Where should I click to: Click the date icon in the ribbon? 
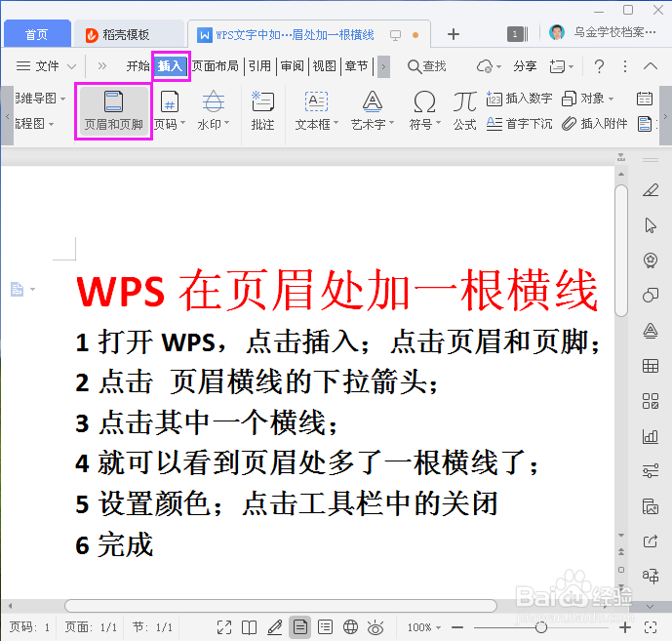pos(645,99)
